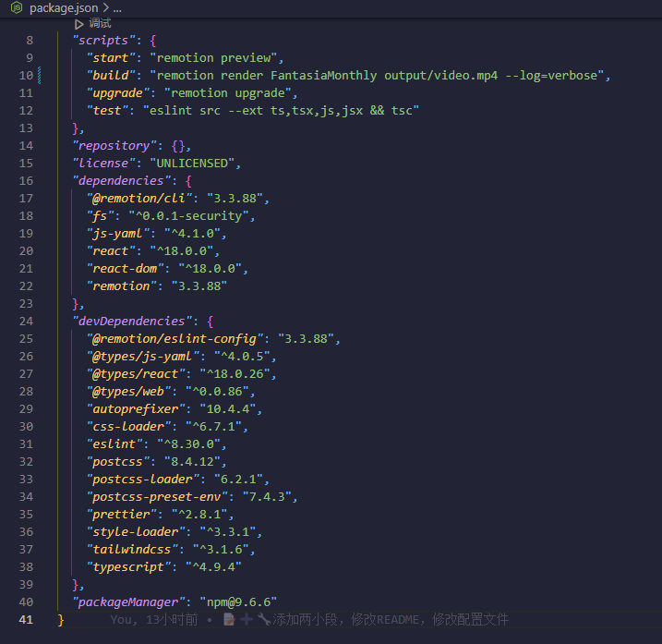The width and height of the screenshot is (662, 644).
Task: Click the "test" script key
Action: [107, 111]
